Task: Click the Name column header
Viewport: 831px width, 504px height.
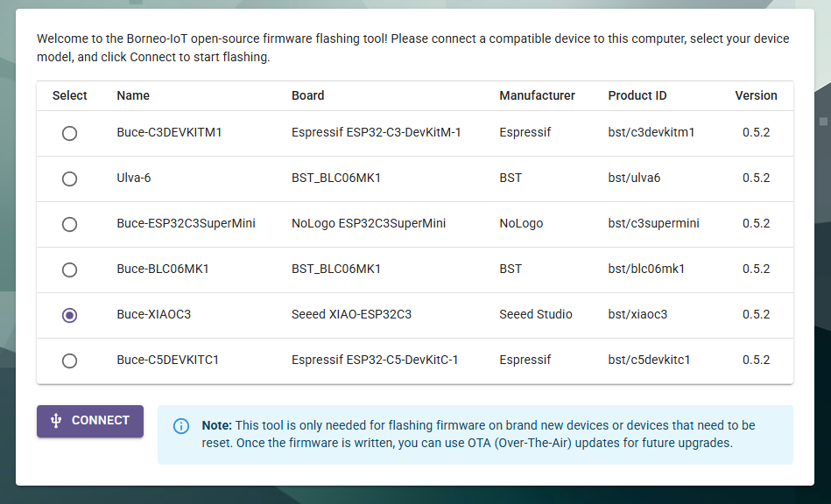Action: tap(133, 95)
